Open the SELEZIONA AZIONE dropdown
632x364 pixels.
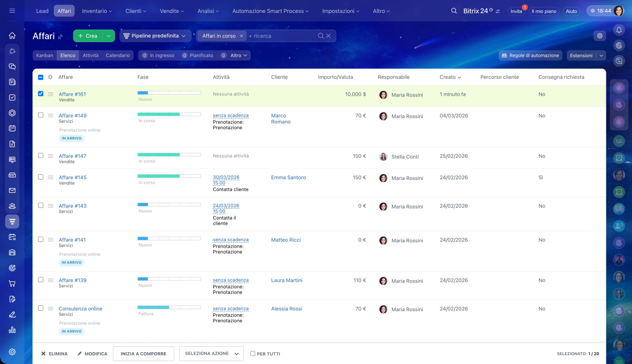click(x=211, y=354)
